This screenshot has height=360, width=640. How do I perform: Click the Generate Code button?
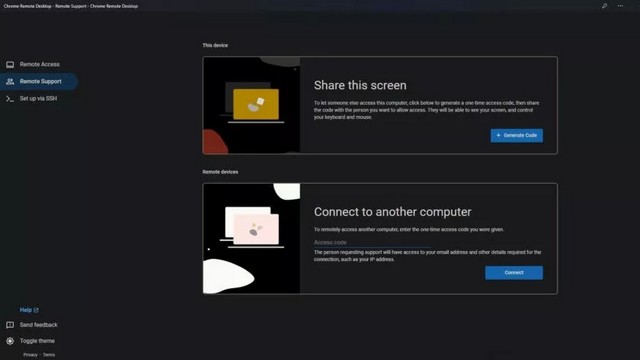click(x=516, y=136)
